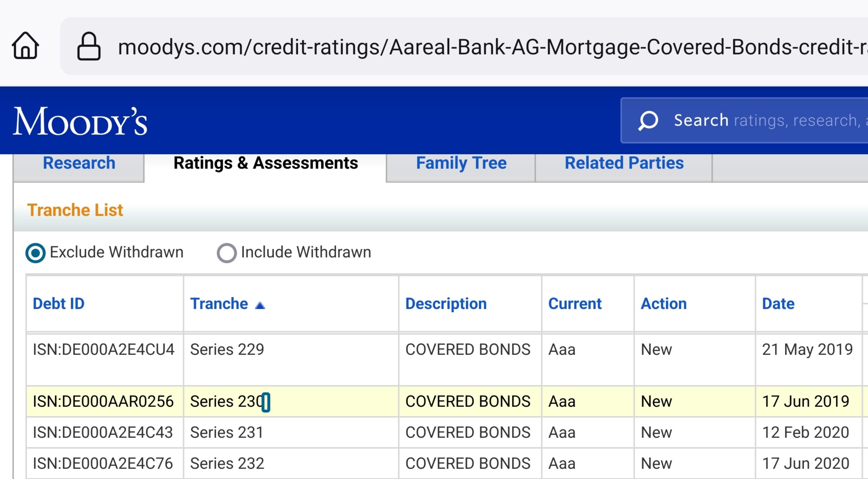
Task: Click the Moody's logo
Action: point(80,121)
